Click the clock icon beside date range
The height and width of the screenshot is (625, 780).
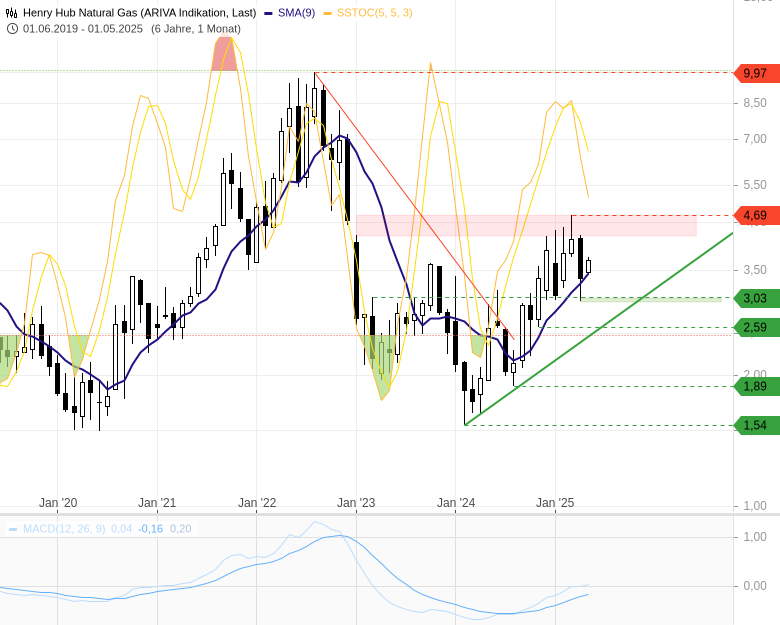point(12,29)
